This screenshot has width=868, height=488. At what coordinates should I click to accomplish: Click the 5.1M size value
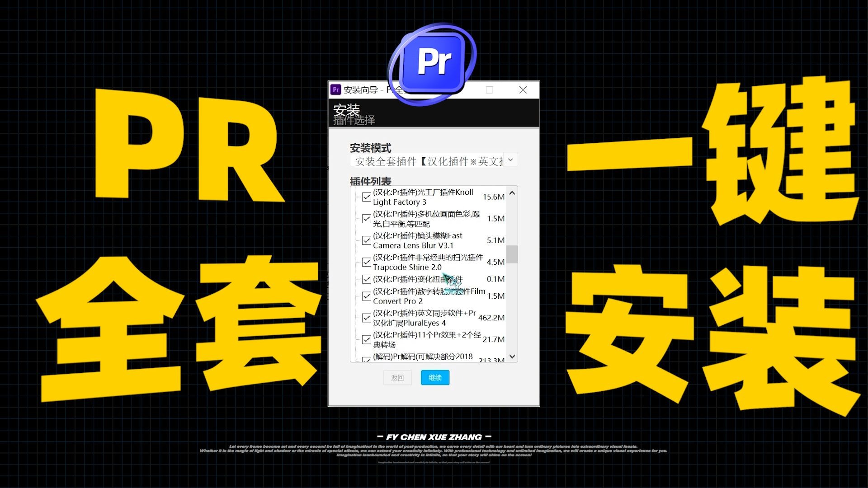click(495, 240)
